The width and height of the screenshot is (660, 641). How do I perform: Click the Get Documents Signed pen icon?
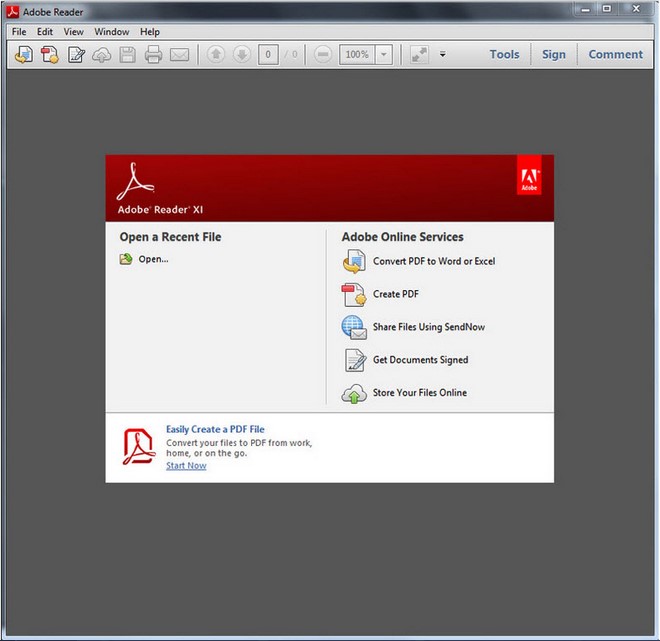tap(355, 360)
